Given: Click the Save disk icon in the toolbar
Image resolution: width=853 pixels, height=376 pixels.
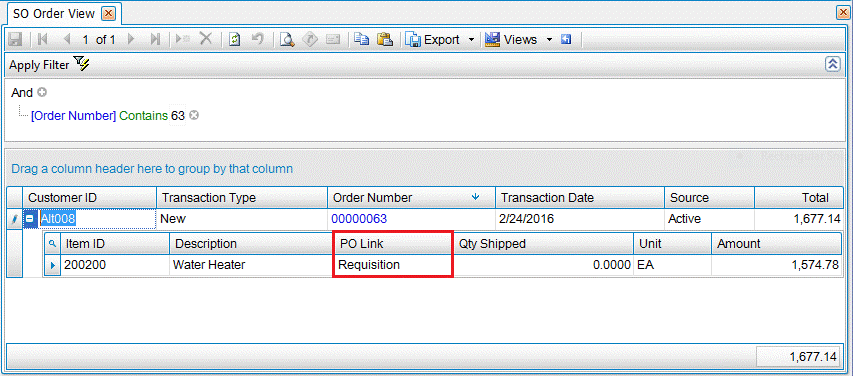Looking at the screenshot, I should 15,40.
